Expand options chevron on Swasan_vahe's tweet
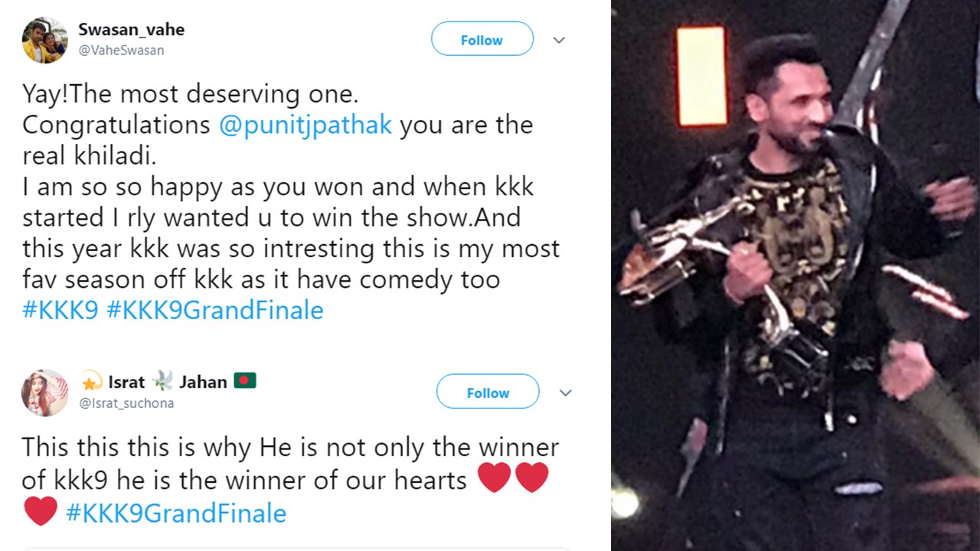Image resolution: width=980 pixels, height=551 pixels. 559,40
